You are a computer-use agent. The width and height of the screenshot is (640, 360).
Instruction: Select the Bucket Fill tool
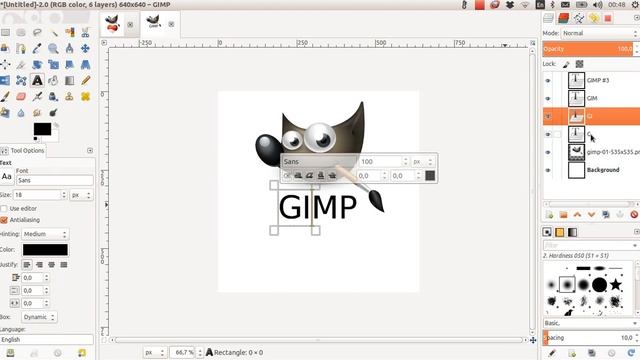tap(53, 80)
